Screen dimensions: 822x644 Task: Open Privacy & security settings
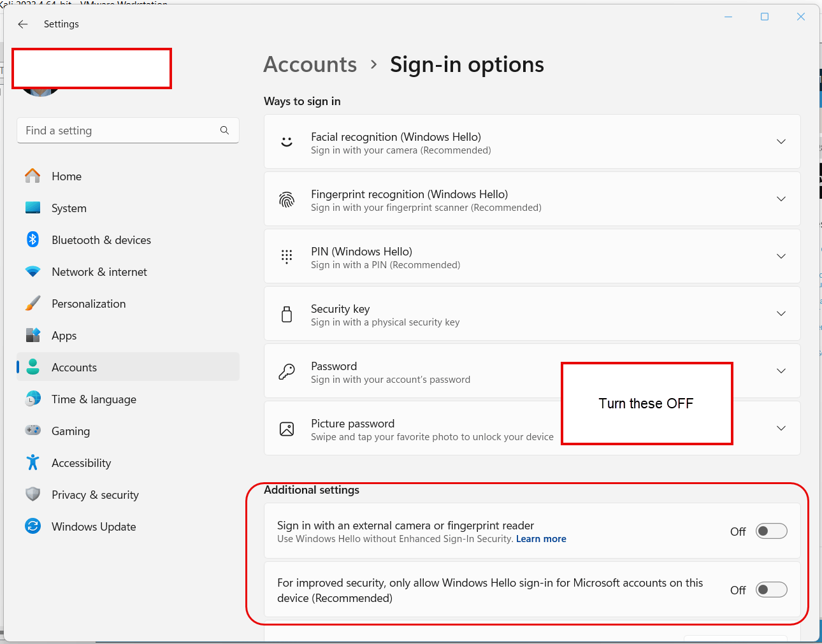[x=128, y=494]
